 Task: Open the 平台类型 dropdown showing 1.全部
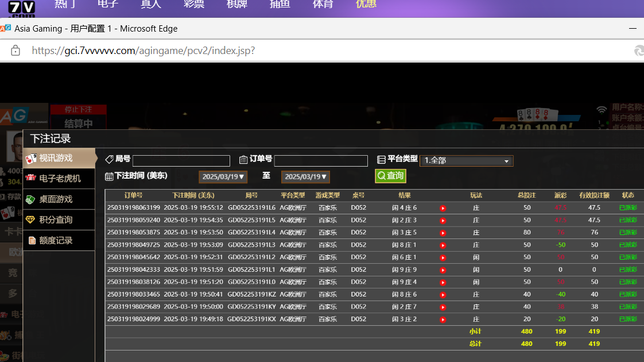click(x=466, y=161)
